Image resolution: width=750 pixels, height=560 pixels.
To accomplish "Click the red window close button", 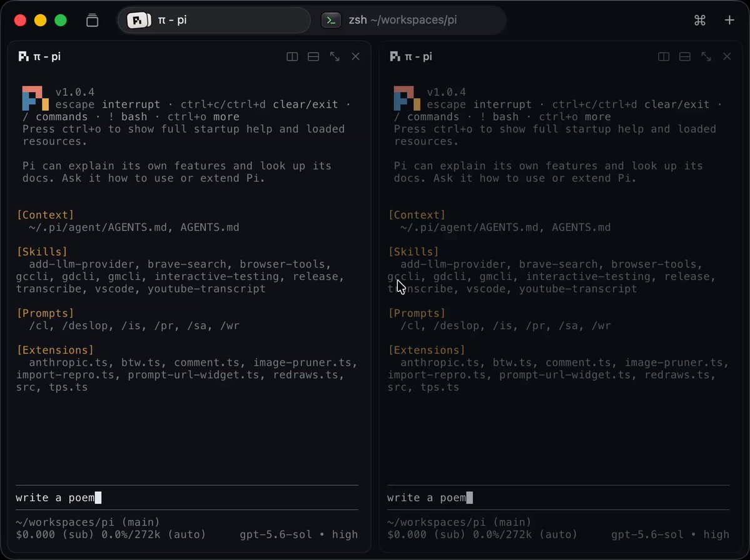I will [20, 20].
